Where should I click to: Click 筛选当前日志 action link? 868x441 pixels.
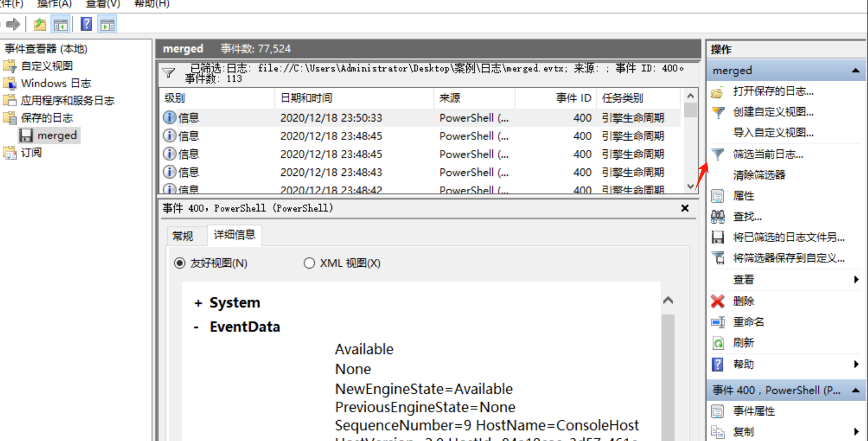pyautogui.click(x=768, y=154)
